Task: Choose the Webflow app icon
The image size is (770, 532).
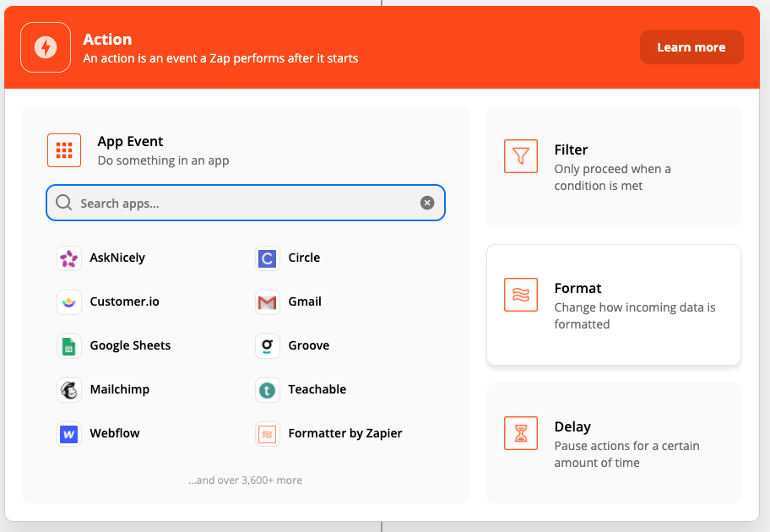Action: click(x=69, y=434)
